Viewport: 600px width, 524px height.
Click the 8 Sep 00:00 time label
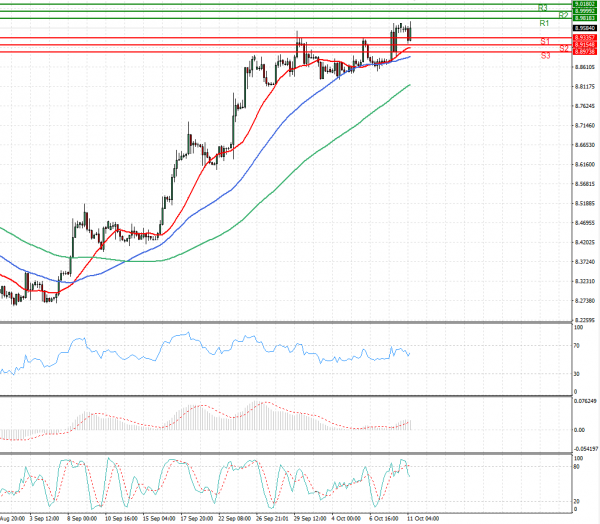tap(82, 519)
